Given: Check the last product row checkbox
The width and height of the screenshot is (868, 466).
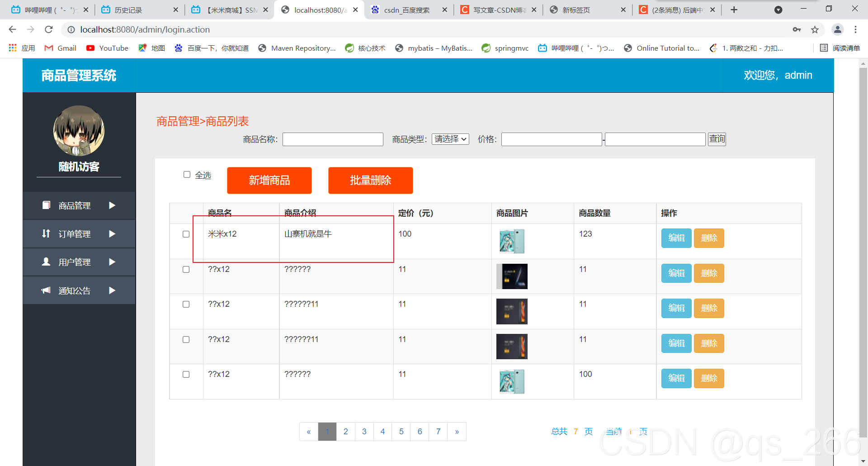Looking at the screenshot, I should pos(186,374).
